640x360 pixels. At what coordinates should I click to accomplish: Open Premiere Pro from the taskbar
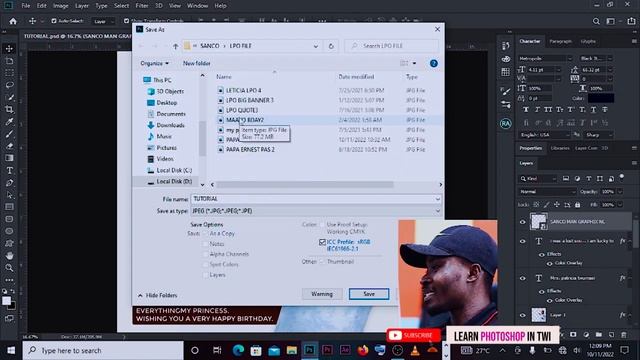(x=327, y=350)
